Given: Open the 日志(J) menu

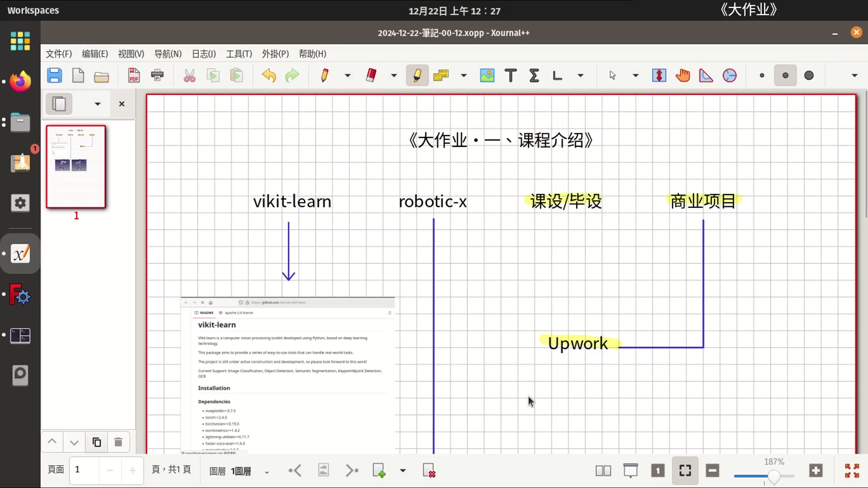Looking at the screenshot, I should coord(203,54).
